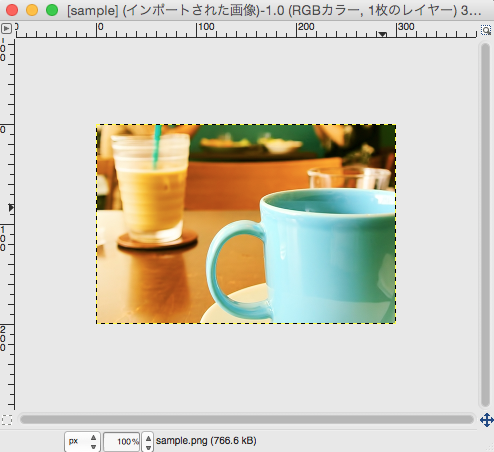Click the sample.png status bar label
The width and height of the screenshot is (494, 452).
[206, 441]
